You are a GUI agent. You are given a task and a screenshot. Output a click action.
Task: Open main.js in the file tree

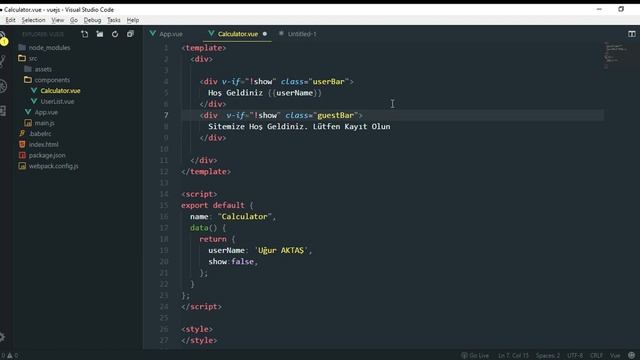click(44, 123)
